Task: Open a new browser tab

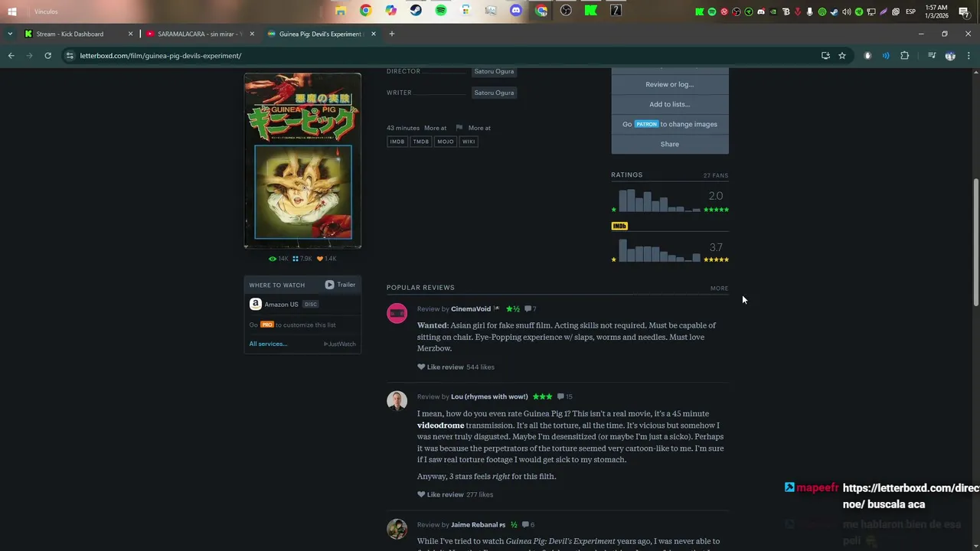Action: pos(391,34)
